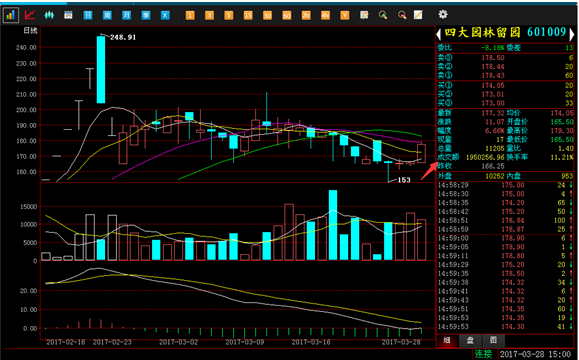
Task: Select the 买③ row at 173.00
Action: [x=505, y=103]
